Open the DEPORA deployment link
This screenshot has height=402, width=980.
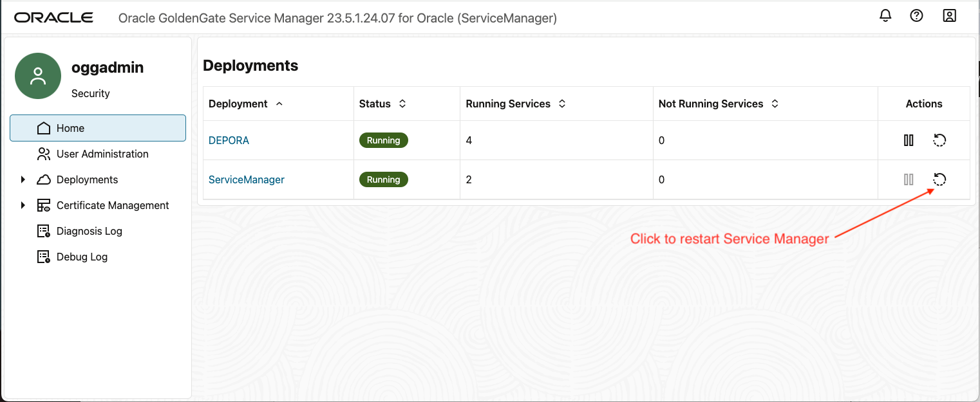tap(229, 140)
